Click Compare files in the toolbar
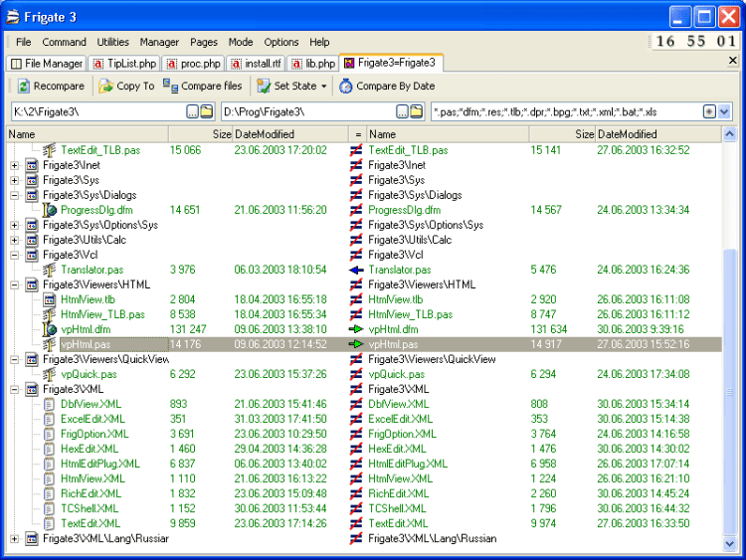 click(203, 87)
